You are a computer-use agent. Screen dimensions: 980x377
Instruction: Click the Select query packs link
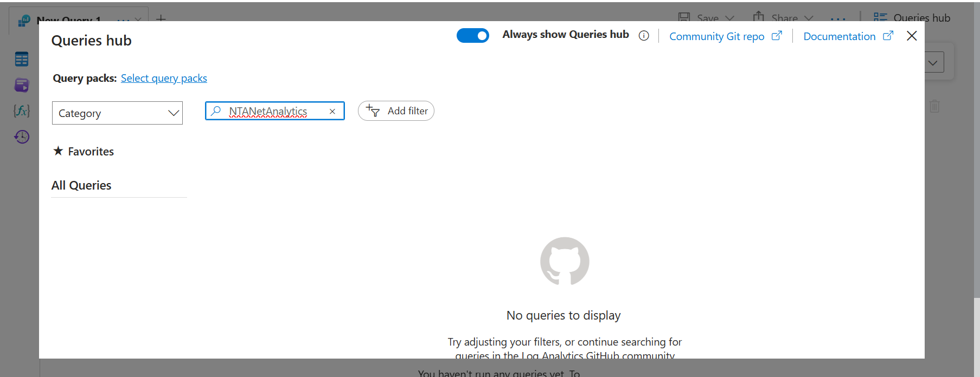tap(164, 78)
